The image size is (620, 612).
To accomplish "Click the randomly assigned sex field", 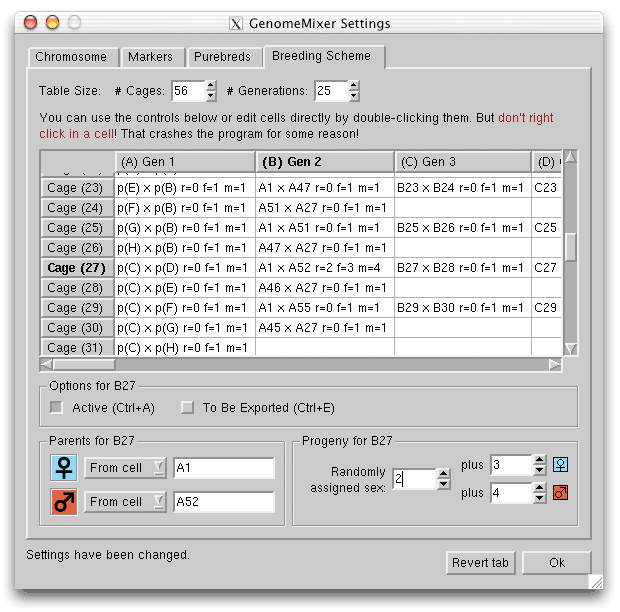I will 415,479.
